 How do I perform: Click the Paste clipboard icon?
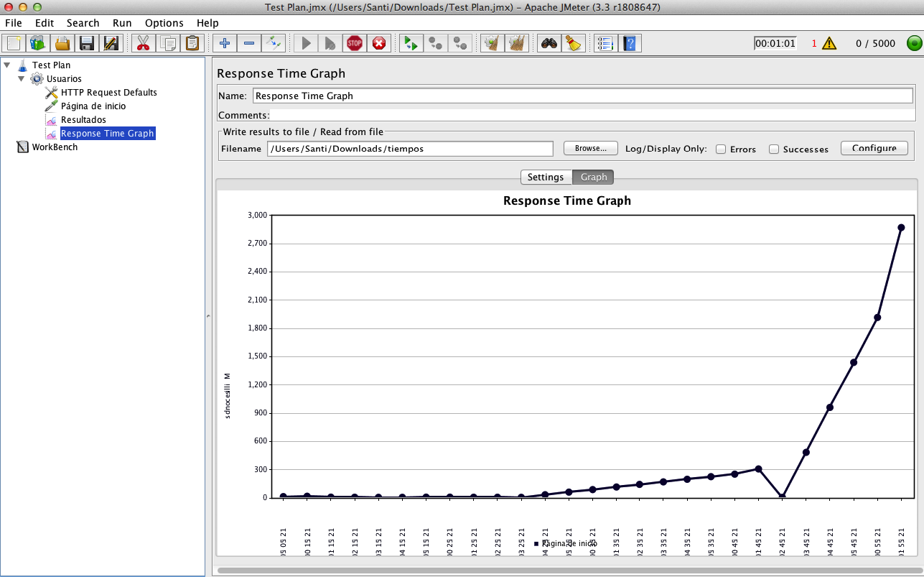coord(192,43)
